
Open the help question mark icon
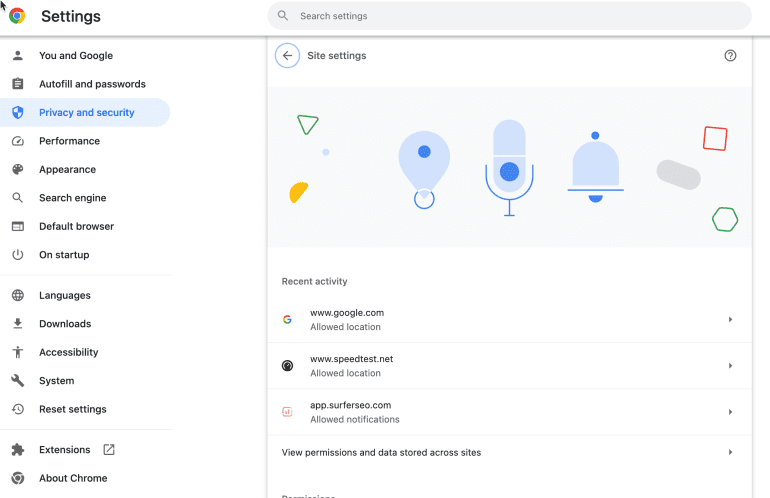tap(730, 56)
